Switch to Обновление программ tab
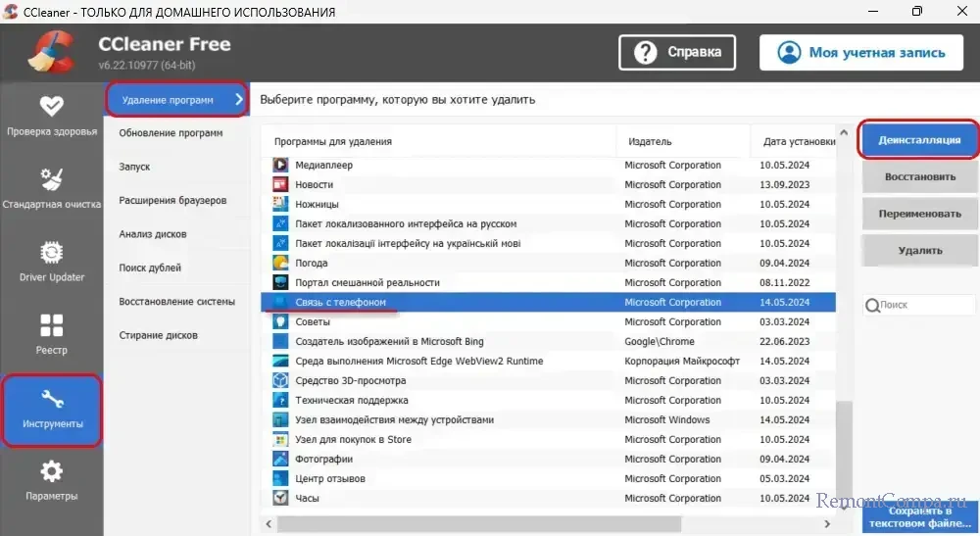Viewport: 980px width, 536px height. point(171,132)
